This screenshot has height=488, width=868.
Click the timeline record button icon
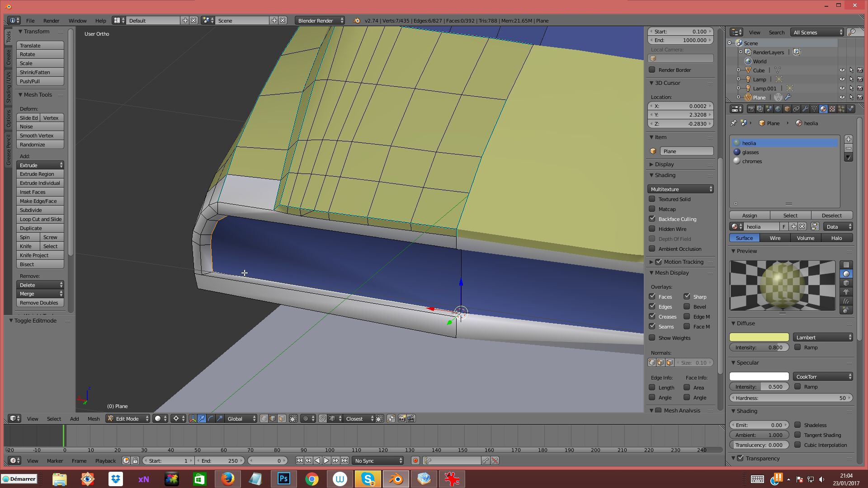[415, 461]
